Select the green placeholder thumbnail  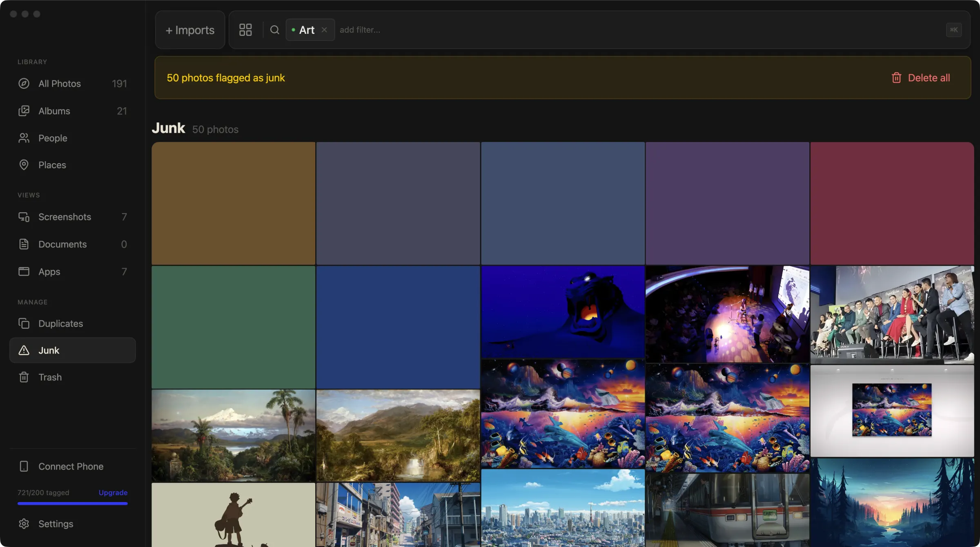pos(234,327)
